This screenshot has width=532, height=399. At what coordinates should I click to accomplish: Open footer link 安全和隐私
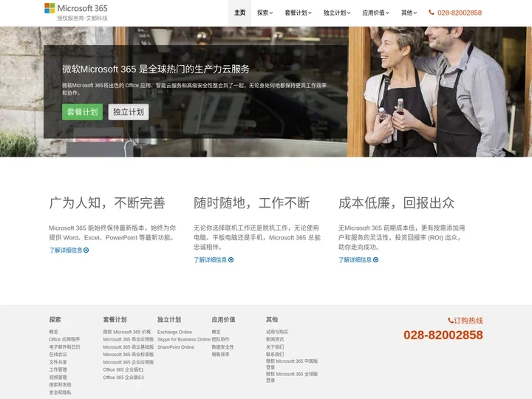(60, 392)
